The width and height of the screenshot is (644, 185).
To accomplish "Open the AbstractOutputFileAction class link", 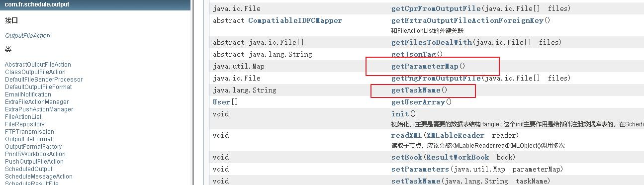I will 38,65.
